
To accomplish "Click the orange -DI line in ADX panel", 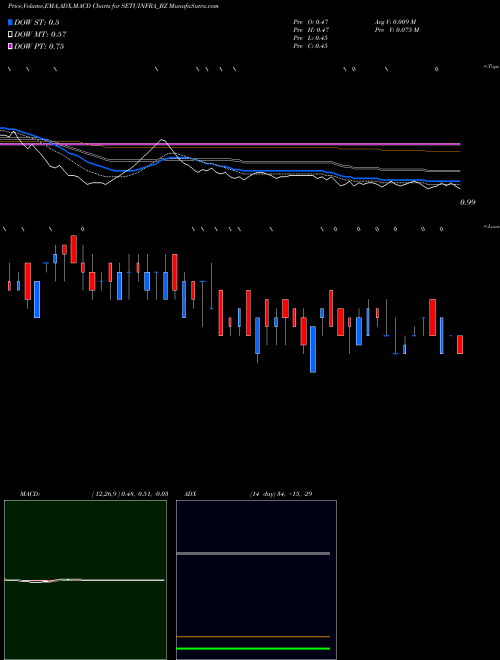I will tap(253, 637).
